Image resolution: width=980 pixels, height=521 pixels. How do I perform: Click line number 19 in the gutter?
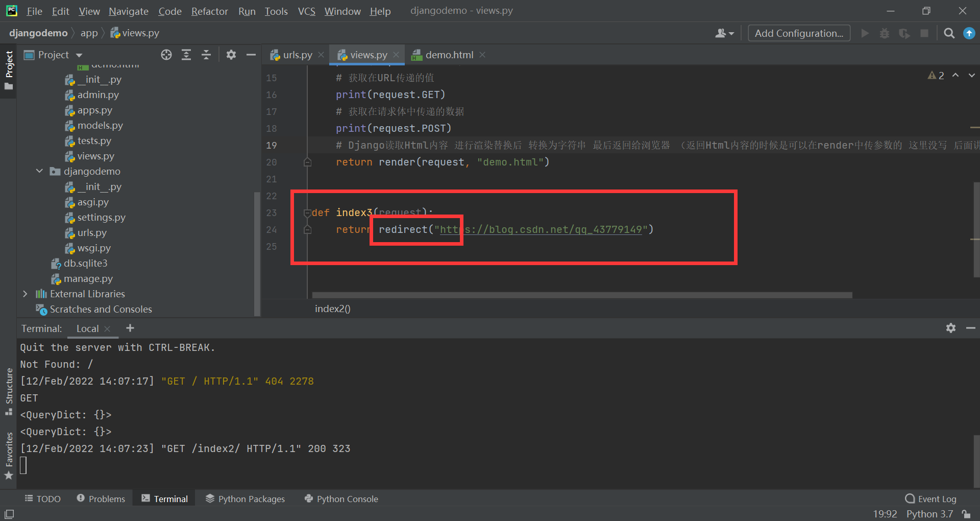pos(271,146)
